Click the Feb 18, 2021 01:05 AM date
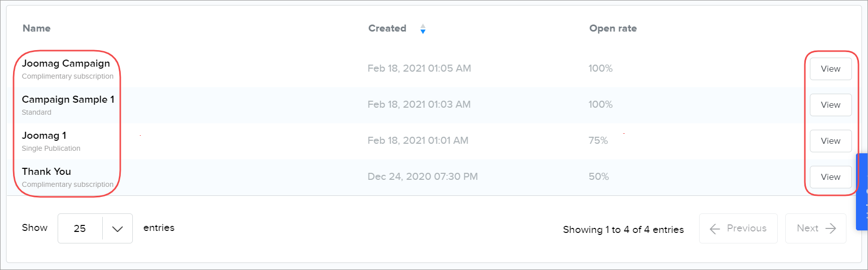 (x=419, y=69)
